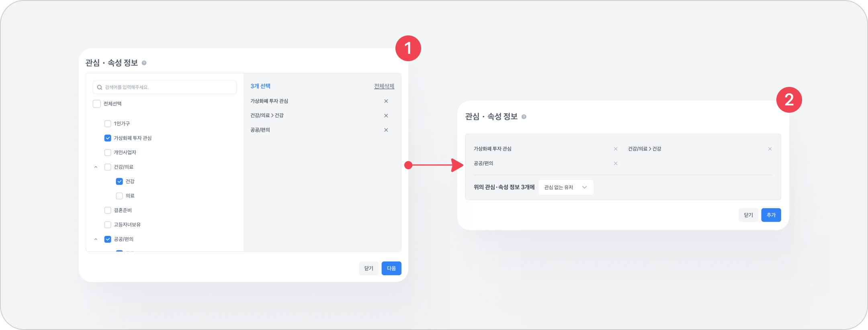Uncheck the 가상화폐 투자 관심 checkbox
Screen dimensions: 868x330
(x=108, y=138)
